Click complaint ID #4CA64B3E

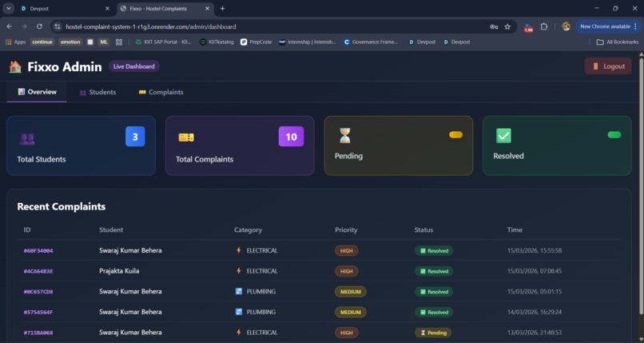tap(38, 271)
